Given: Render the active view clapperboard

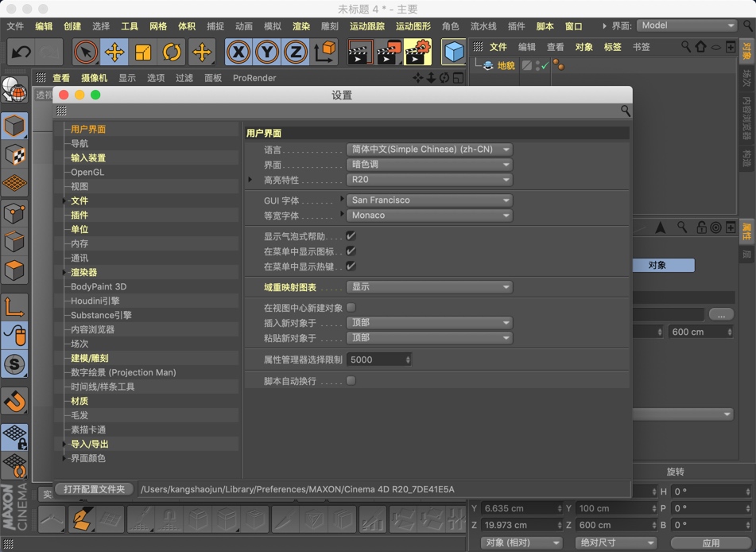Looking at the screenshot, I should point(360,52).
